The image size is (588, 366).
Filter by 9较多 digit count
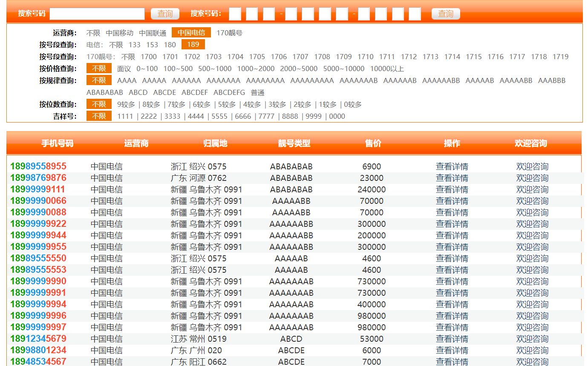pos(126,104)
